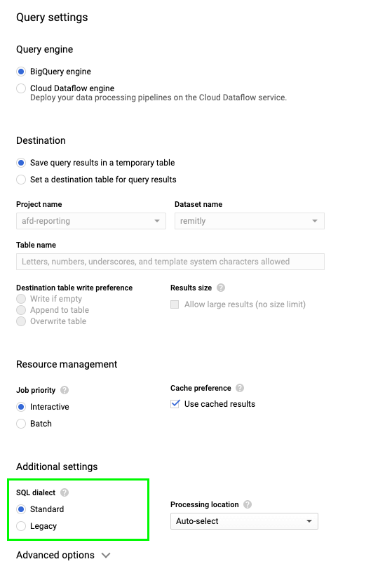The image size is (392, 571).
Task: Open help icon next to Processing location
Action: (248, 504)
